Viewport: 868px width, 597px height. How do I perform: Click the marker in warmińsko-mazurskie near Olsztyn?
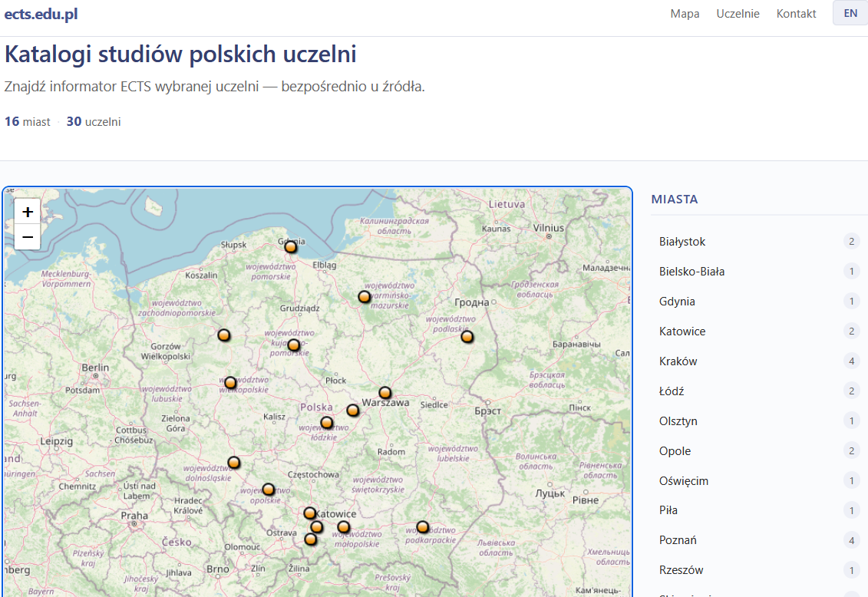364,297
